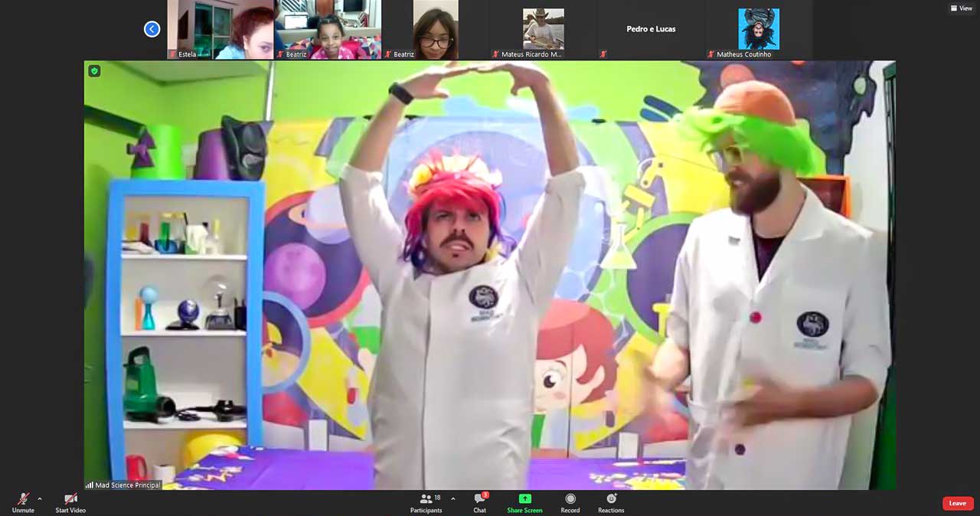Select the Matheus Coutinho participant thumbnail
Viewport: 980px width, 516px height.
tap(758, 29)
